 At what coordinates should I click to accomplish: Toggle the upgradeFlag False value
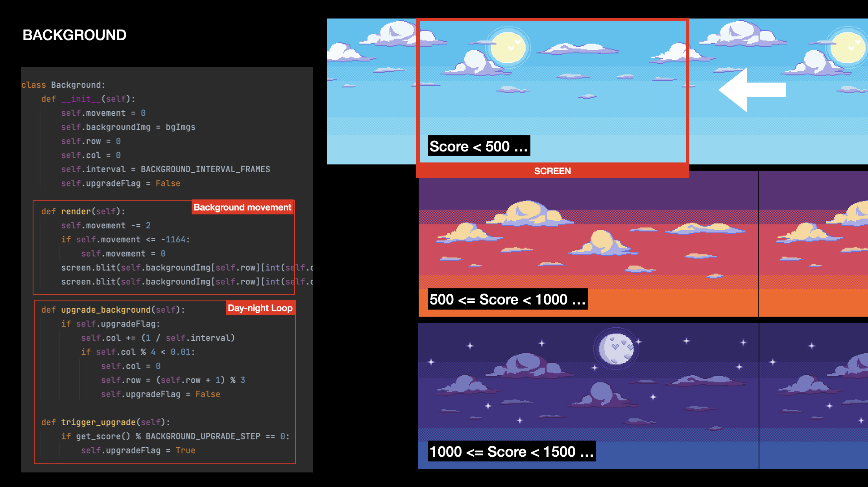point(168,183)
